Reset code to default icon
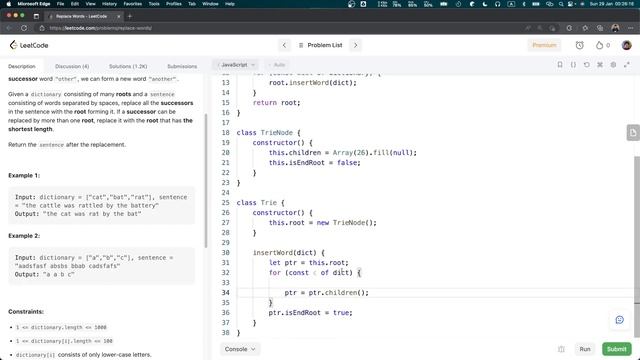Viewport: 640px width, 360px height. tap(587, 65)
